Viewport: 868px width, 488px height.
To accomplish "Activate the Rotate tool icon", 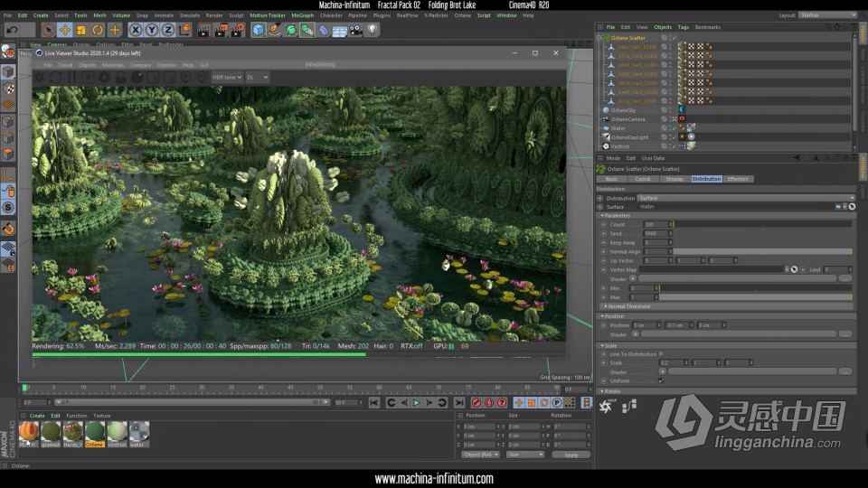I will click(98, 30).
